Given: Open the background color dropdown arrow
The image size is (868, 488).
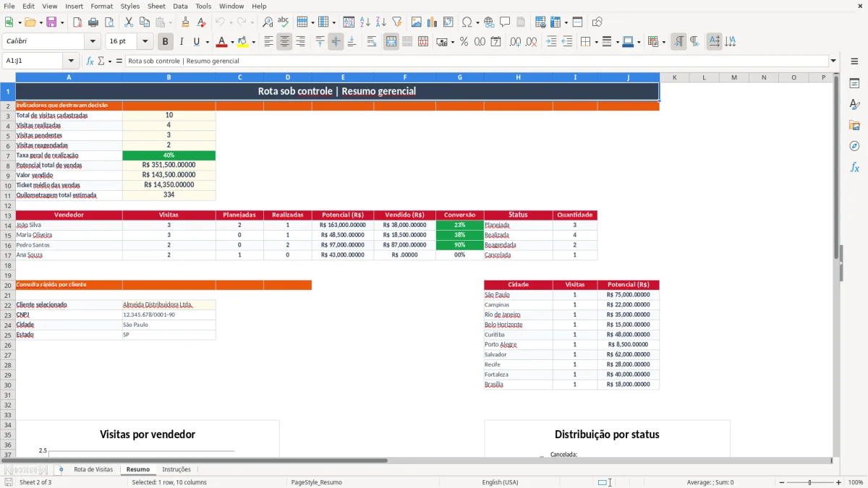Looking at the screenshot, I should [x=253, y=42].
